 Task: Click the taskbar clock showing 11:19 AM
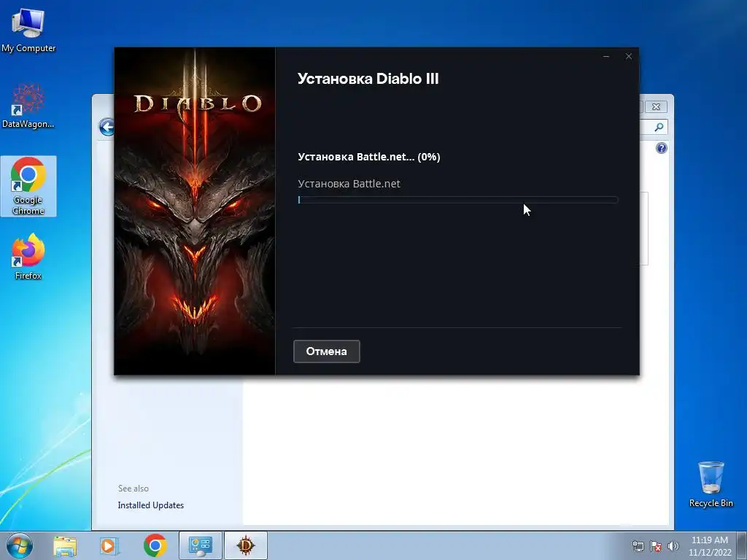pyautogui.click(x=709, y=546)
